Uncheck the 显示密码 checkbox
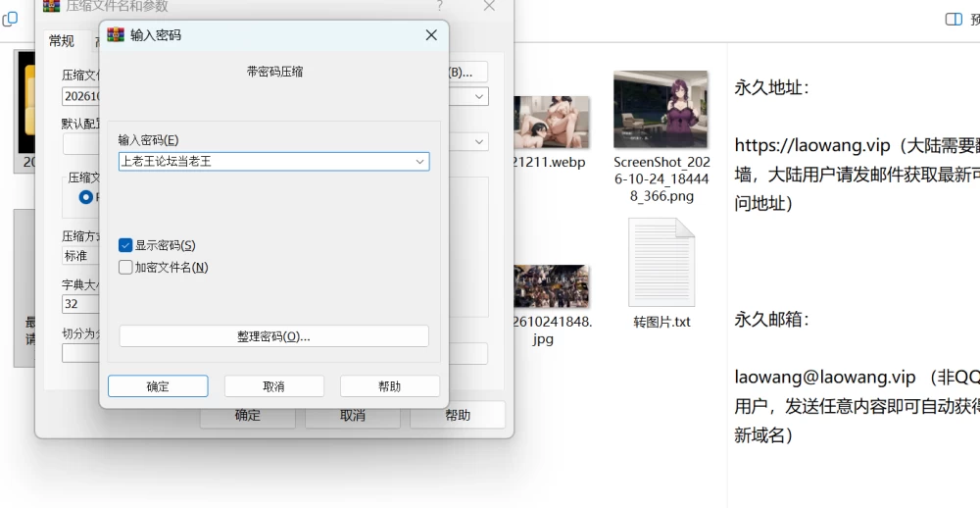 click(x=125, y=245)
